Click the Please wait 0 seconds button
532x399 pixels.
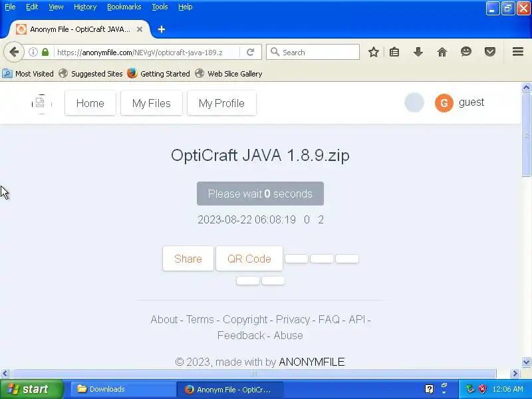coord(260,194)
